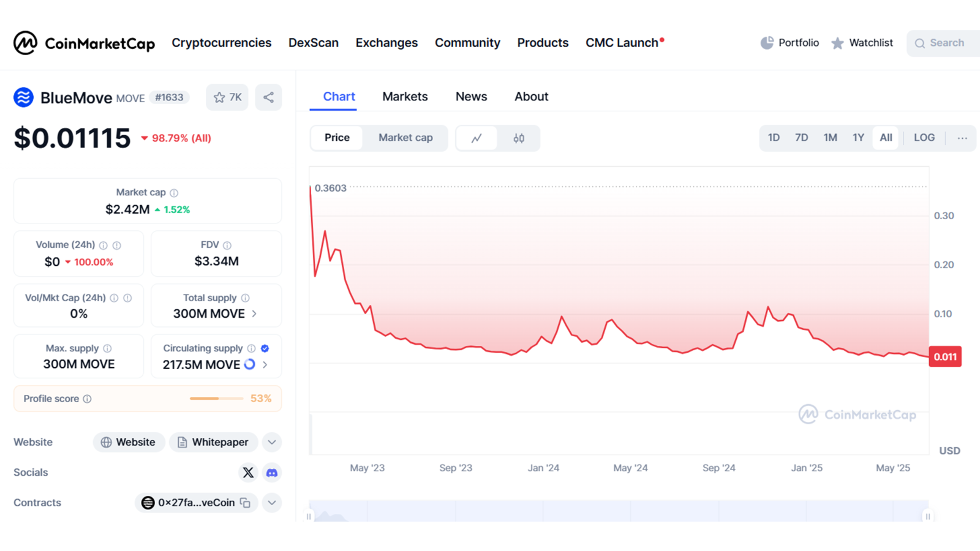980x551 pixels.
Task: Switch chart to candlestick view
Action: point(519,138)
